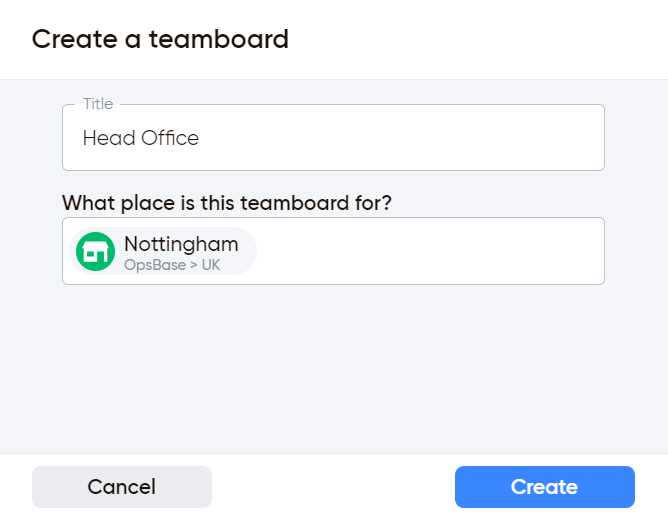Focus the Title input field
The height and width of the screenshot is (529, 668).
tap(333, 138)
